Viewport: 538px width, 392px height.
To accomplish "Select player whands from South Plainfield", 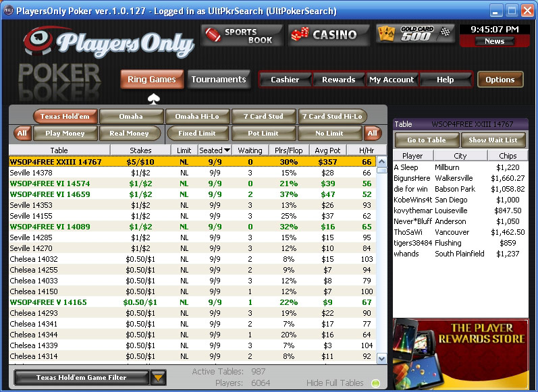I will click(x=460, y=254).
